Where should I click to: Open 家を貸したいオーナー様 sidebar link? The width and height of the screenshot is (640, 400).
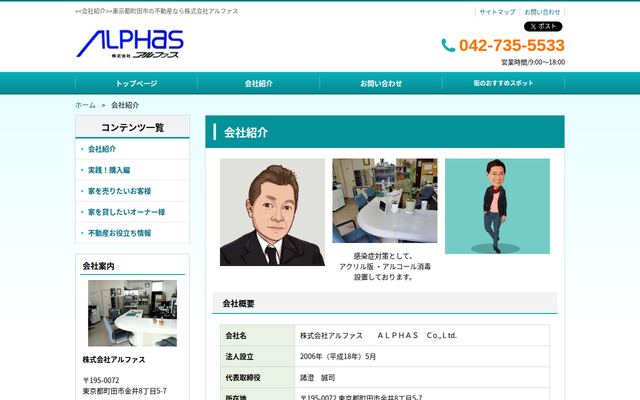pyautogui.click(x=127, y=212)
